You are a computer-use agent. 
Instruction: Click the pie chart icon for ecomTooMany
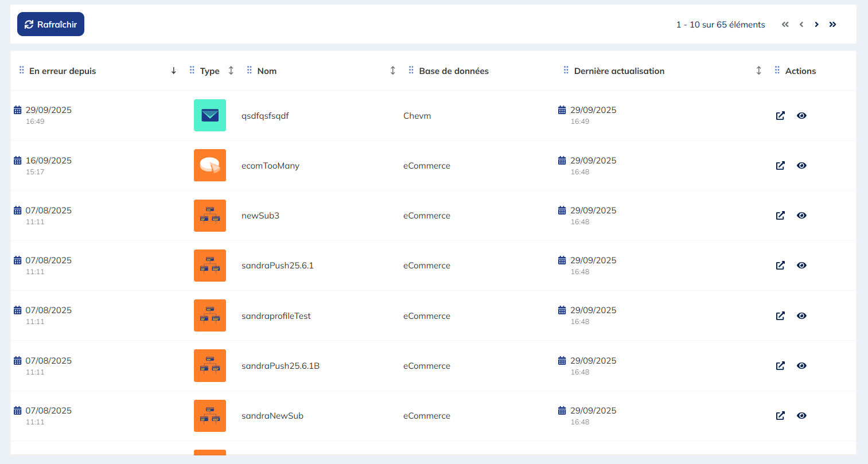pyautogui.click(x=210, y=165)
